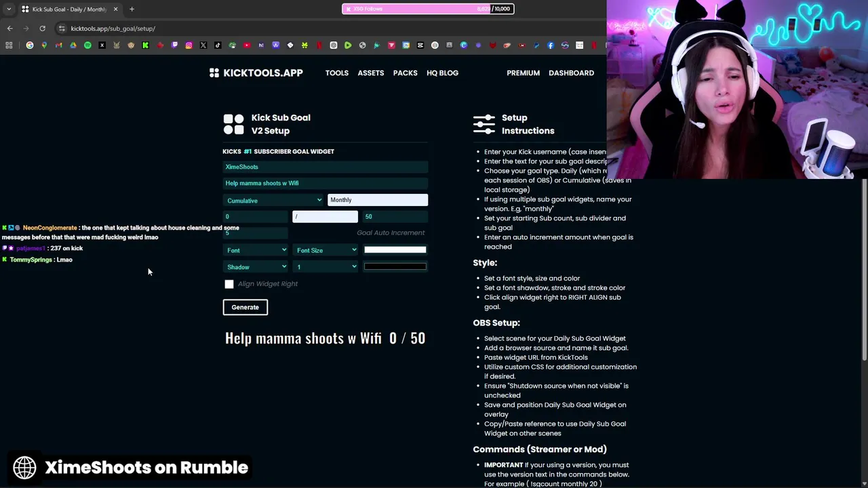This screenshot has width=868, height=488.
Task: Open the Google bookmark icon
Action: (30, 45)
